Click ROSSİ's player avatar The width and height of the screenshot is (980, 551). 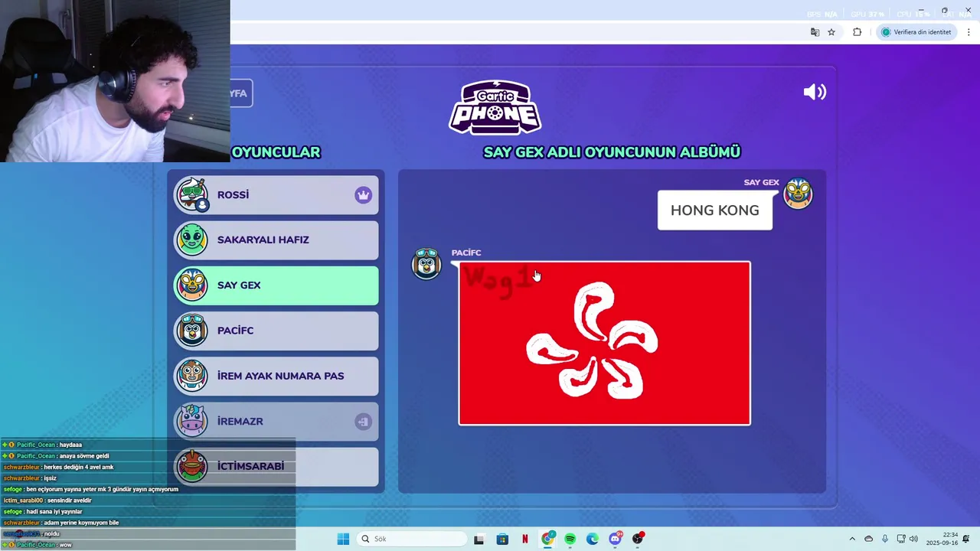click(191, 194)
